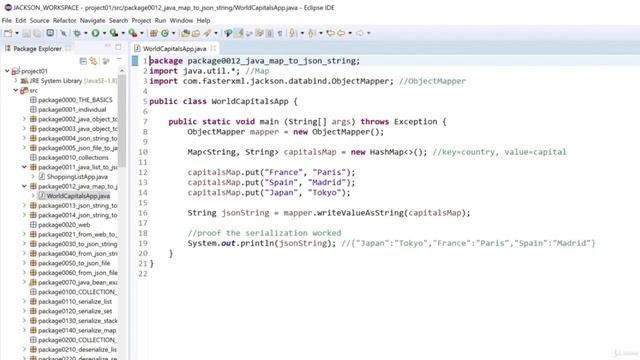640x360 pixels.
Task: Click the Back navigation arrow icon
Action: point(341,33)
